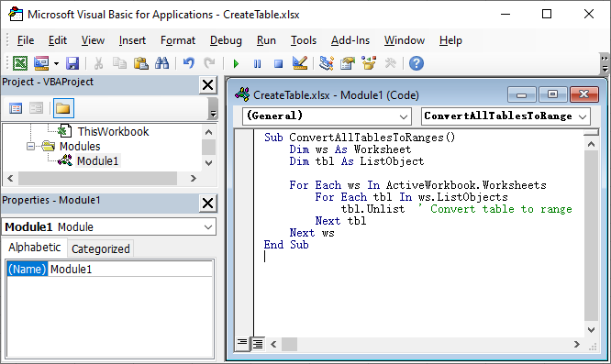The width and height of the screenshot is (611, 364).
Task: Click the code window horizontal scroll left arrow
Action: [x=273, y=344]
